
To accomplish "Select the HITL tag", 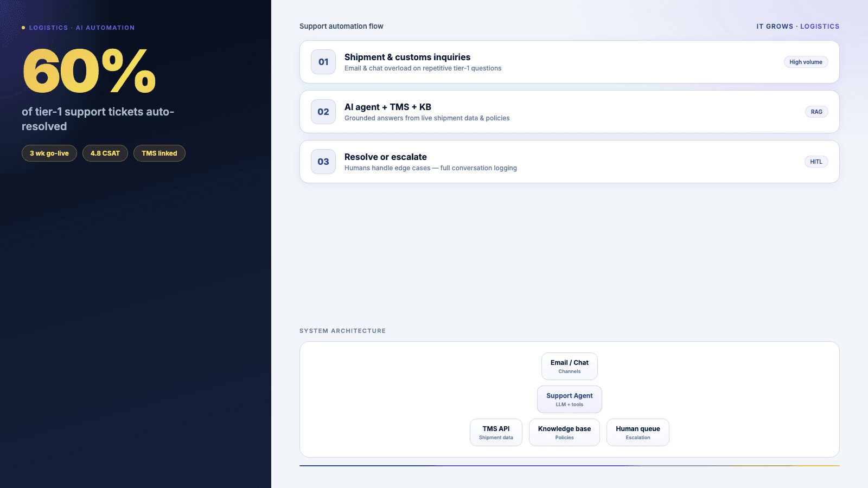I will [816, 162].
